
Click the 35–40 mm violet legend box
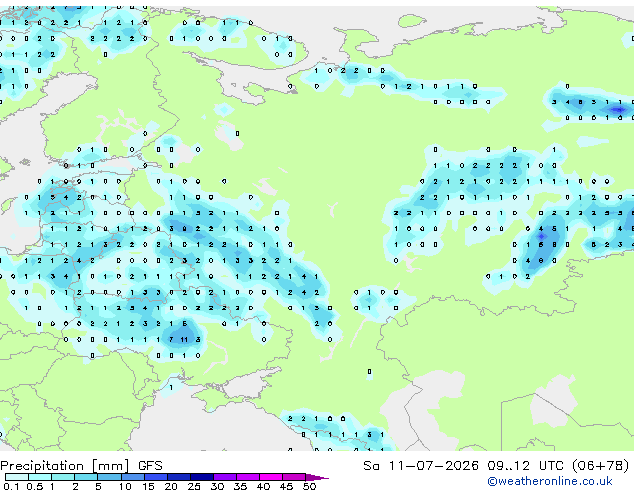point(247,477)
